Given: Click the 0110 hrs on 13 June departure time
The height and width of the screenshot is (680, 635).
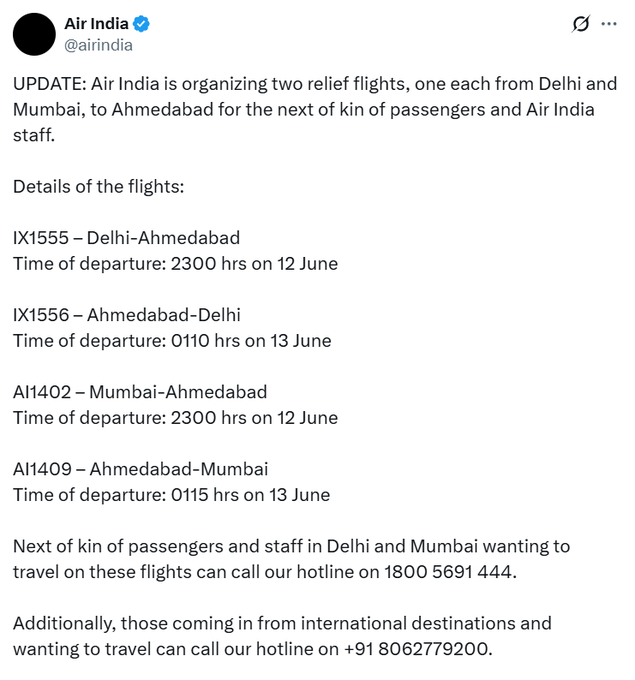Looking at the screenshot, I should coord(250,341).
